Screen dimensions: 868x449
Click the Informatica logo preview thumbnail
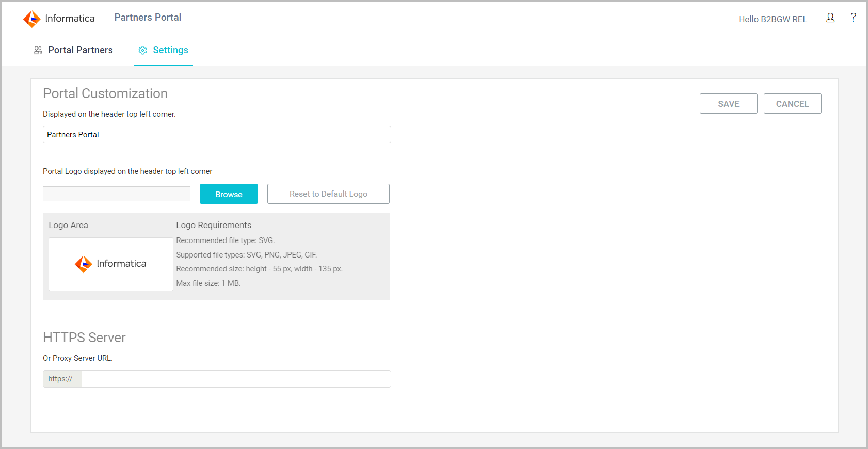[111, 264]
